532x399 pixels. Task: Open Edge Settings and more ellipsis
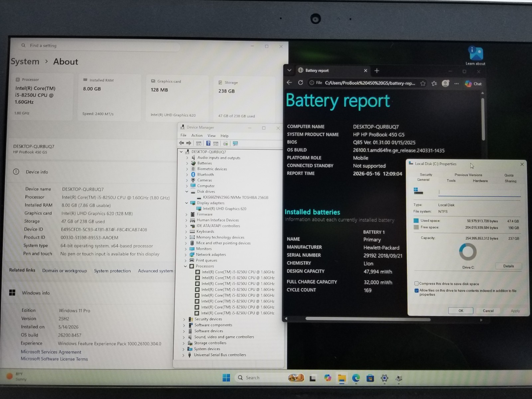pos(457,84)
